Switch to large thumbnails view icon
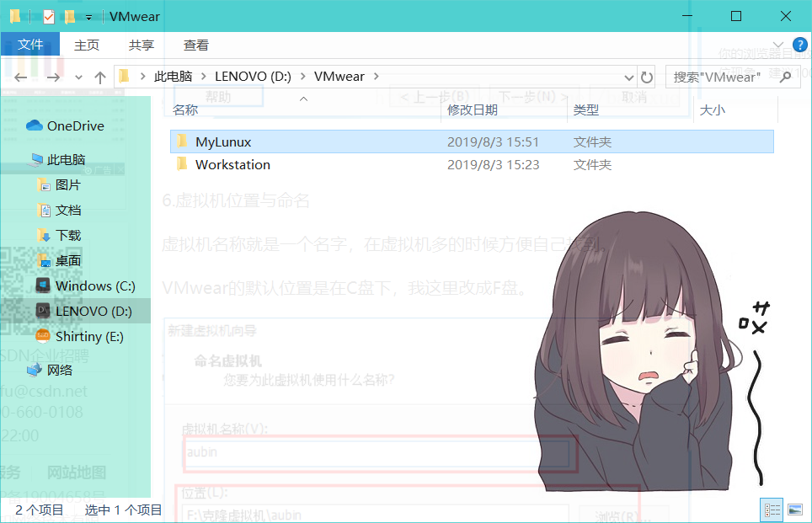The width and height of the screenshot is (812, 523). click(x=795, y=510)
